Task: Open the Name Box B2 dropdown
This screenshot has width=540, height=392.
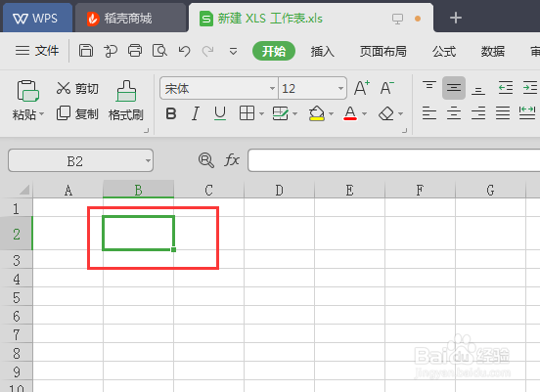Action: [x=148, y=160]
